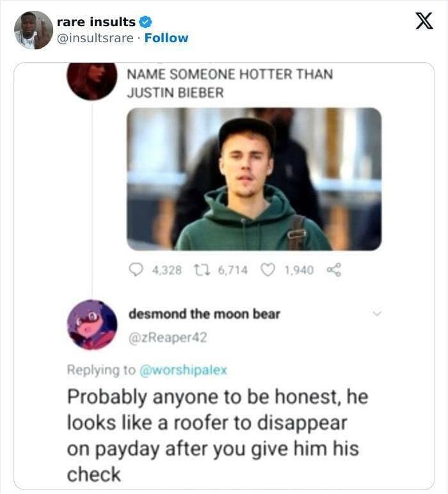Click the desmond the moon bear name

(x=204, y=314)
